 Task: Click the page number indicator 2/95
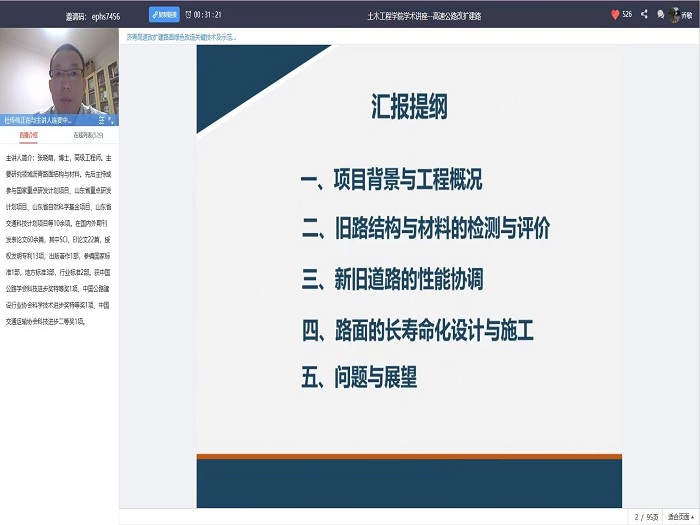646,517
